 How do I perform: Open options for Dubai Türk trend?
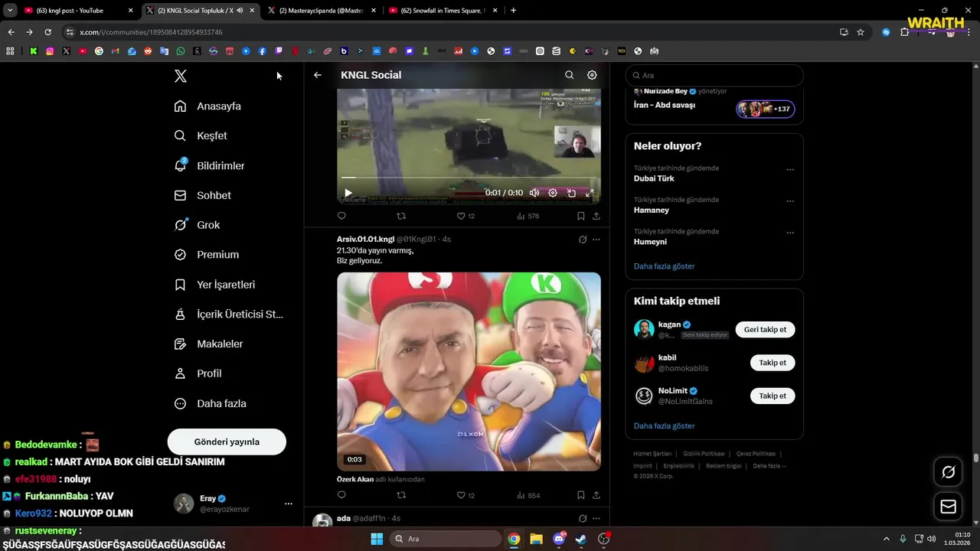pos(790,170)
